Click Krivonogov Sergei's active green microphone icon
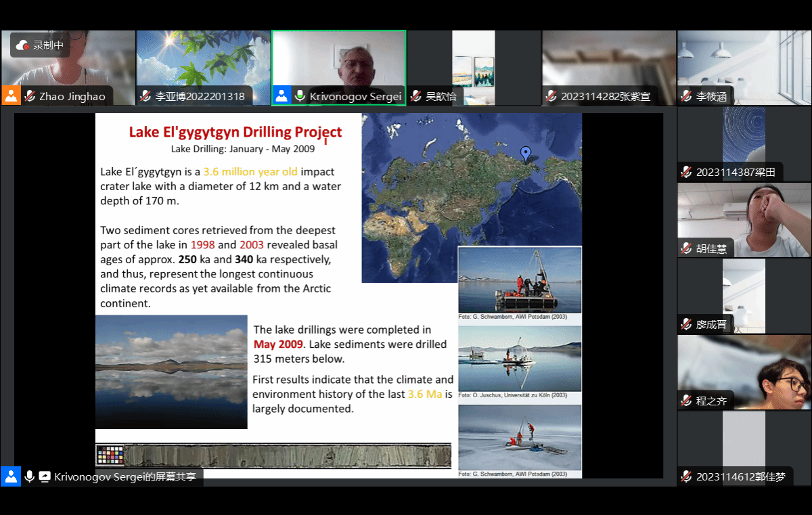Screen dimensions: 812x515 pos(300,96)
